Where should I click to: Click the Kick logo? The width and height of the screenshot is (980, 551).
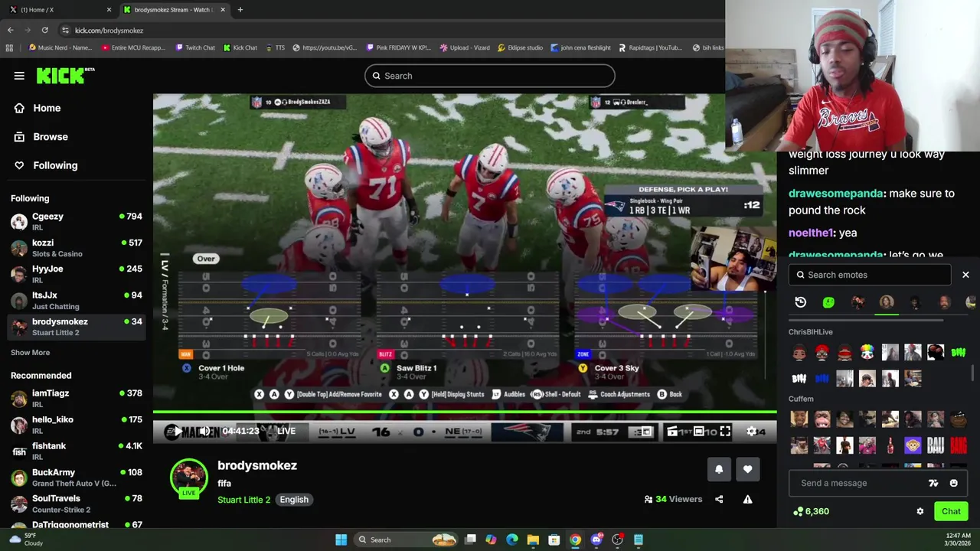[65, 76]
